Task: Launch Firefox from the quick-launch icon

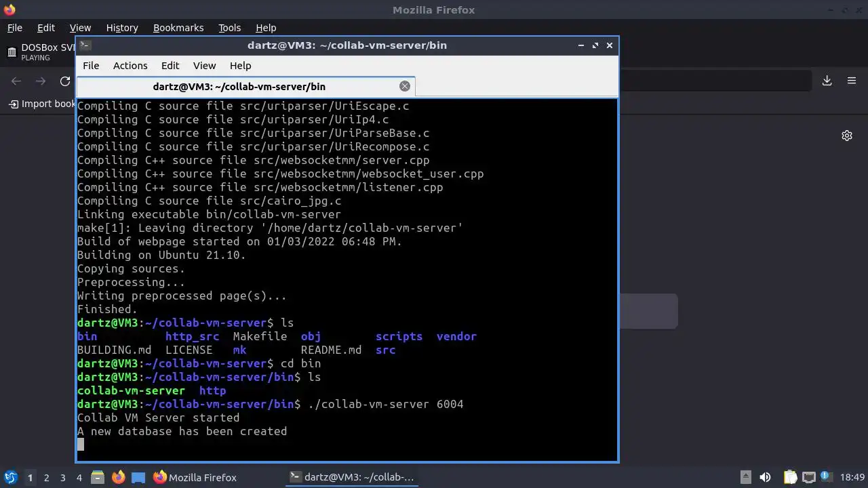Action: [x=119, y=477]
